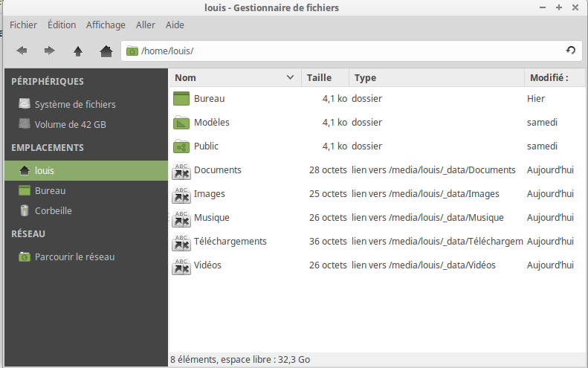The image size is (588, 368).
Task: Click the Parcourir le réseau network icon
Action: [25, 257]
